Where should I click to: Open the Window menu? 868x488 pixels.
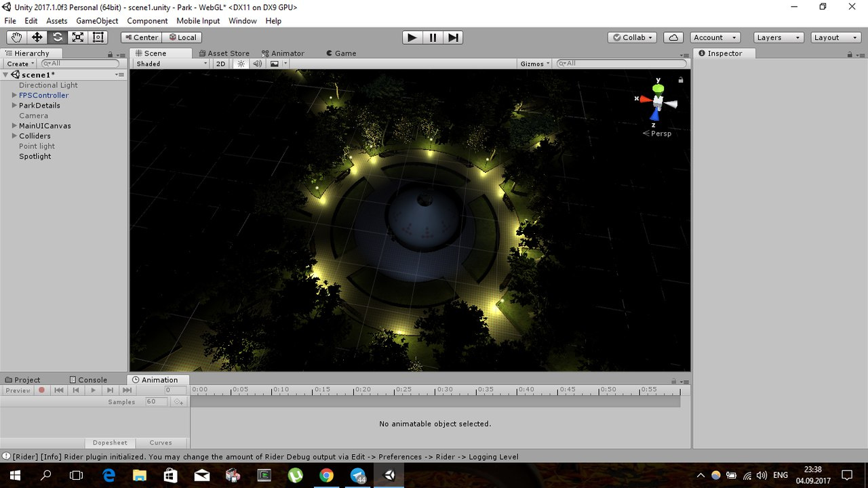[243, 21]
